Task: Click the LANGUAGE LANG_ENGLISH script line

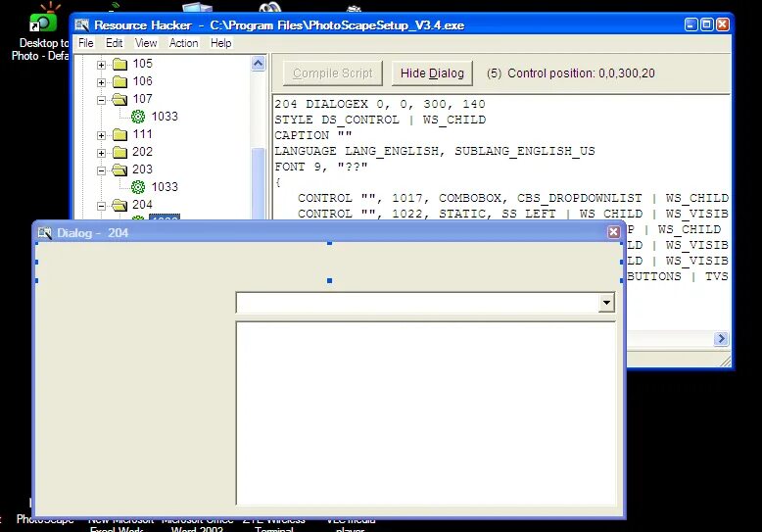Action: [x=435, y=151]
